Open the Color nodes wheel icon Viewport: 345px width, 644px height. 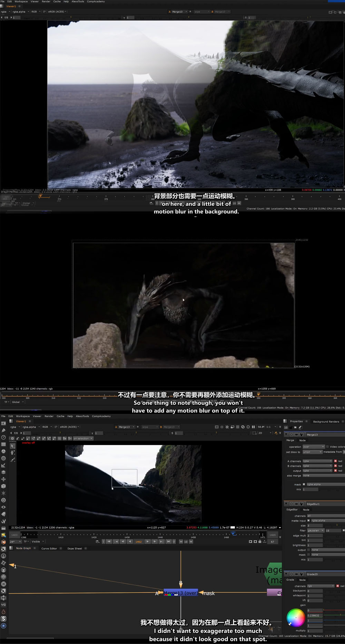(3, 451)
